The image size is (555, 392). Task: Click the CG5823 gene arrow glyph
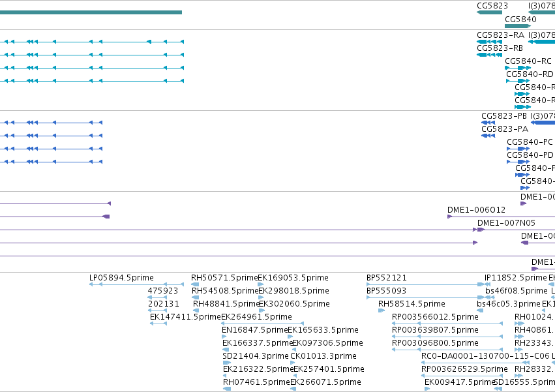pyautogui.click(x=489, y=12)
